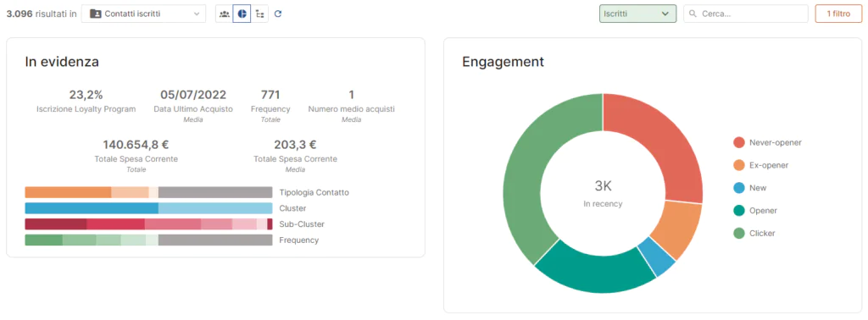The width and height of the screenshot is (868, 320).
Task: Click the 771 Frequency total value
Action: click(x=270, y=95)
